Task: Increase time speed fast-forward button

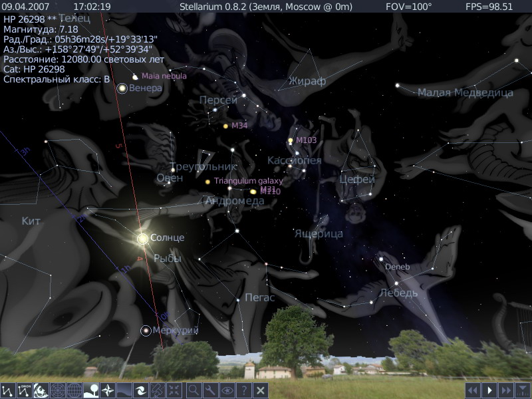Action: click(506, 390)
